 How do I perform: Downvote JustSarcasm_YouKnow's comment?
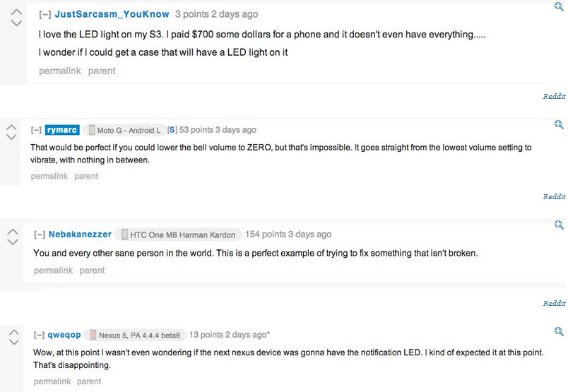(16, 23)
